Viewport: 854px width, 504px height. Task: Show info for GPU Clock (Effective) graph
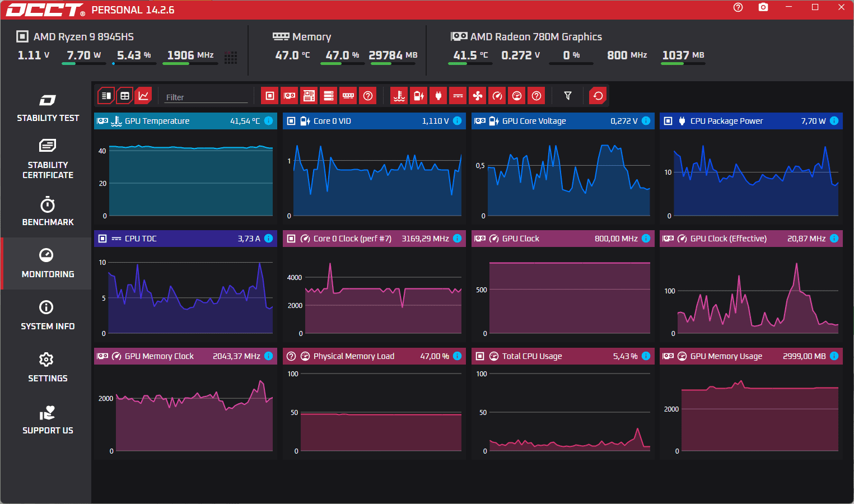click(x=834, y=239)
